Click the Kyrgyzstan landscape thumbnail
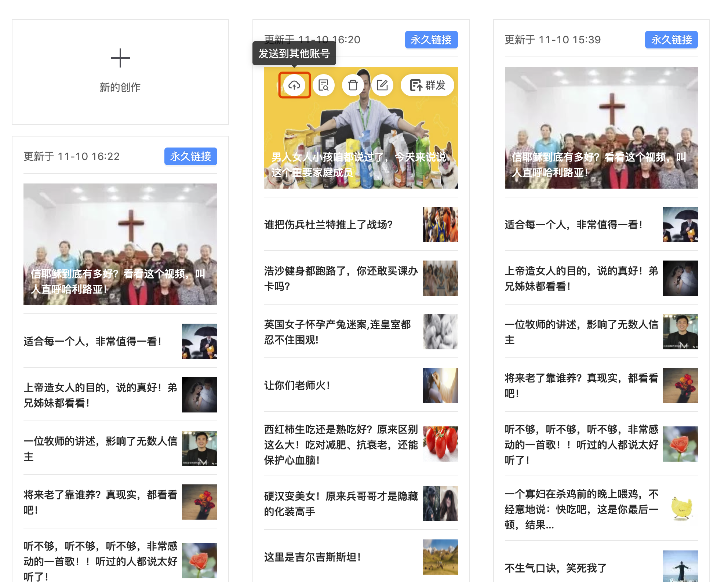Image resolution: width=728 pixels, height=582 pixels. [x=440, y=557]
